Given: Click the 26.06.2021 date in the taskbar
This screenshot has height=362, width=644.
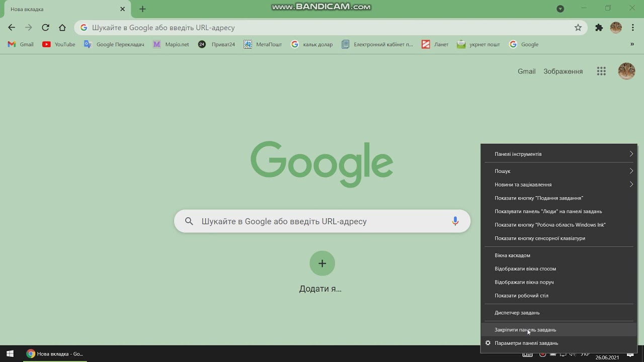Looking at the screenshot, I should coord(607,357).
